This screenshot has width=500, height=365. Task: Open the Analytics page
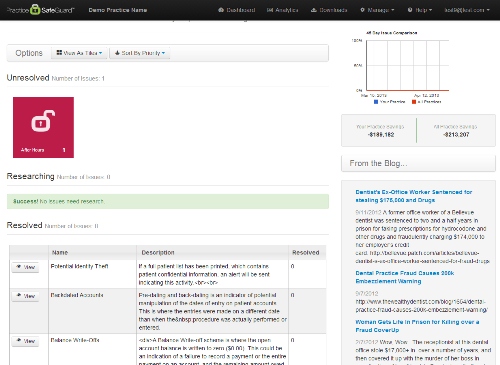282,10
